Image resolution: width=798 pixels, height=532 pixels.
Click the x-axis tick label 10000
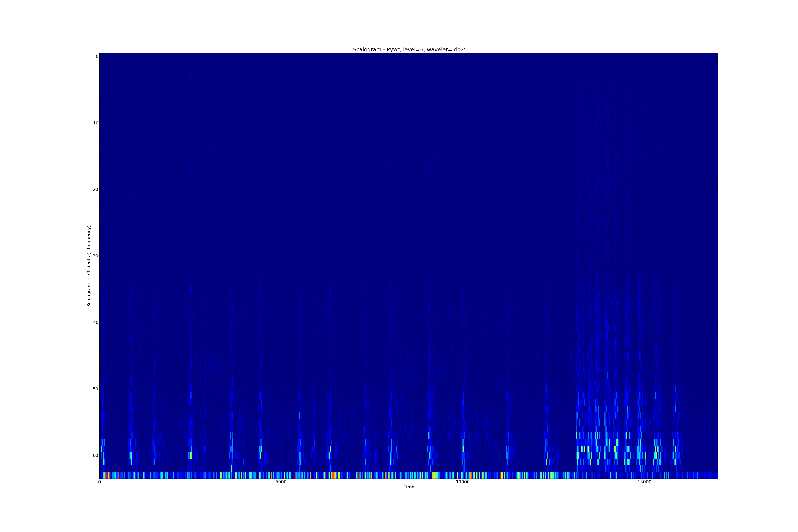coord(463,482)
